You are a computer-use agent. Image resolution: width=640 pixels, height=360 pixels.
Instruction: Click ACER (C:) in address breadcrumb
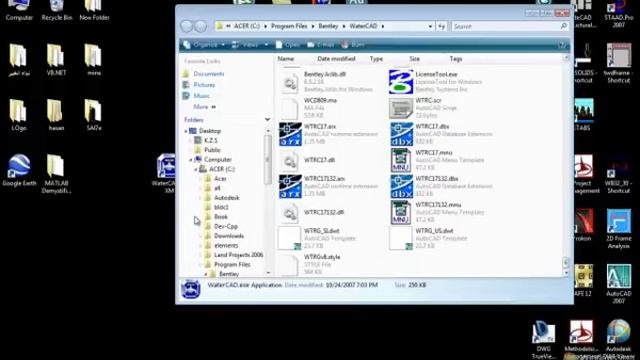point(247,26)
